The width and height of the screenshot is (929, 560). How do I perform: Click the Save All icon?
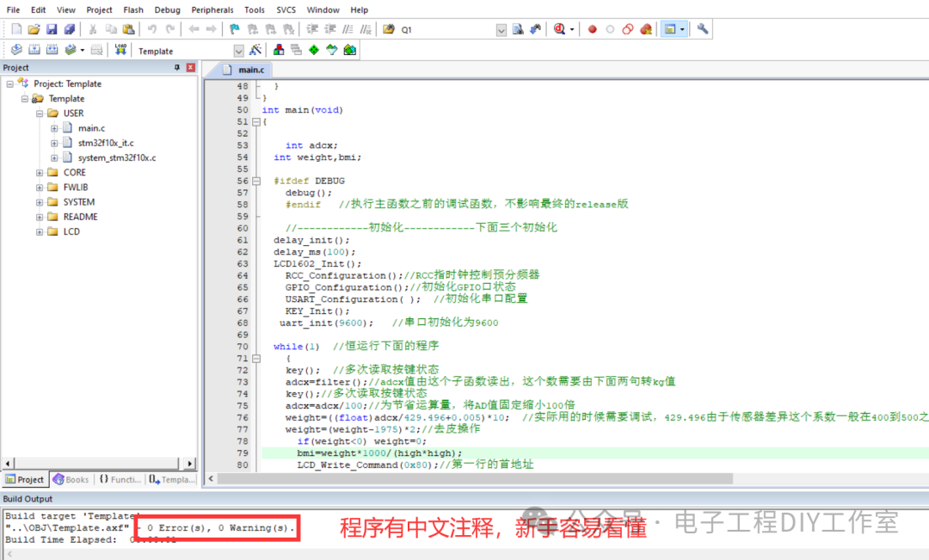click(x=70, y=29)
